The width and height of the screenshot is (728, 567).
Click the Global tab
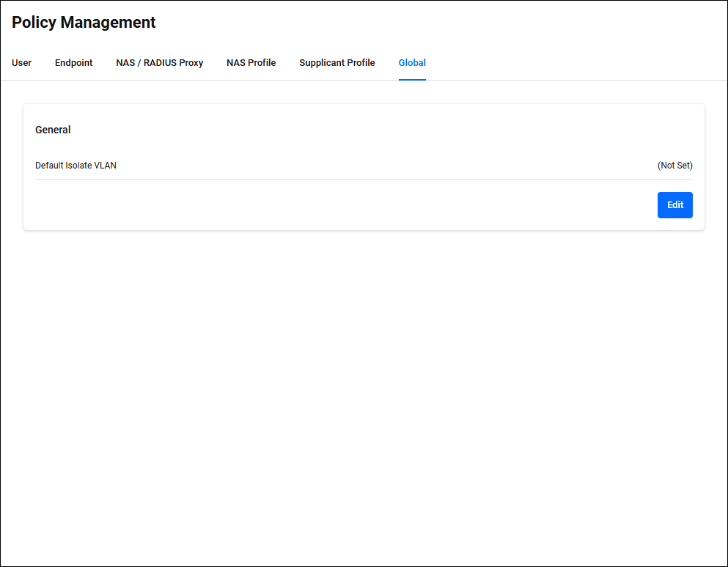tap(412, 63)
